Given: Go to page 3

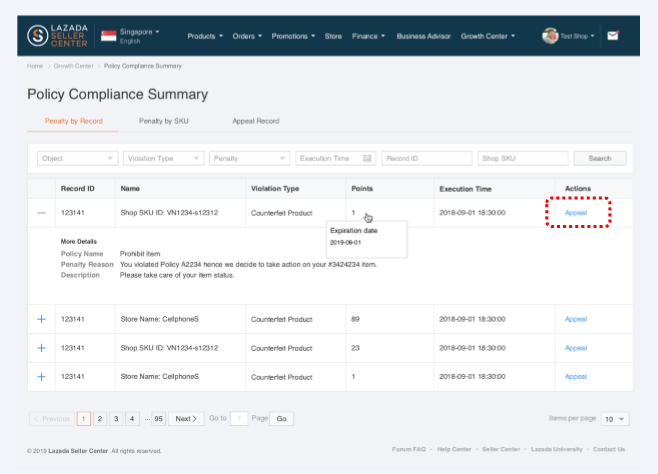Looking at the screenshot, I should [x=116, y=419].
